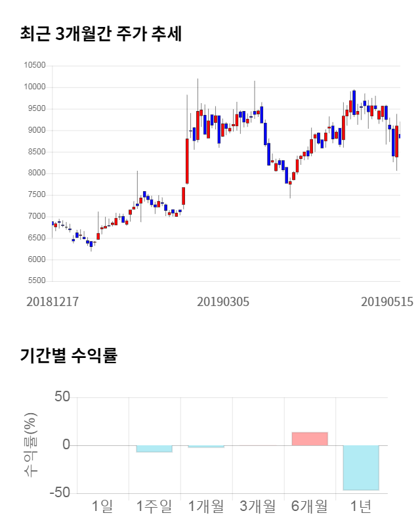Viewport: 420px width, 532px height.
Task: Click the 8000 price axis label
Action: pos(36,173)
